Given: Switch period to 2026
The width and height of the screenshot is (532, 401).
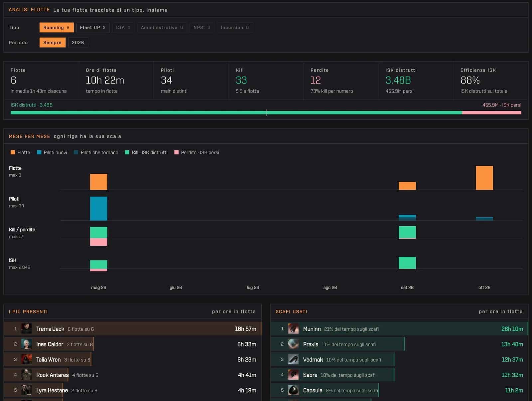Looking at the screenshot, I should [78, 43].
